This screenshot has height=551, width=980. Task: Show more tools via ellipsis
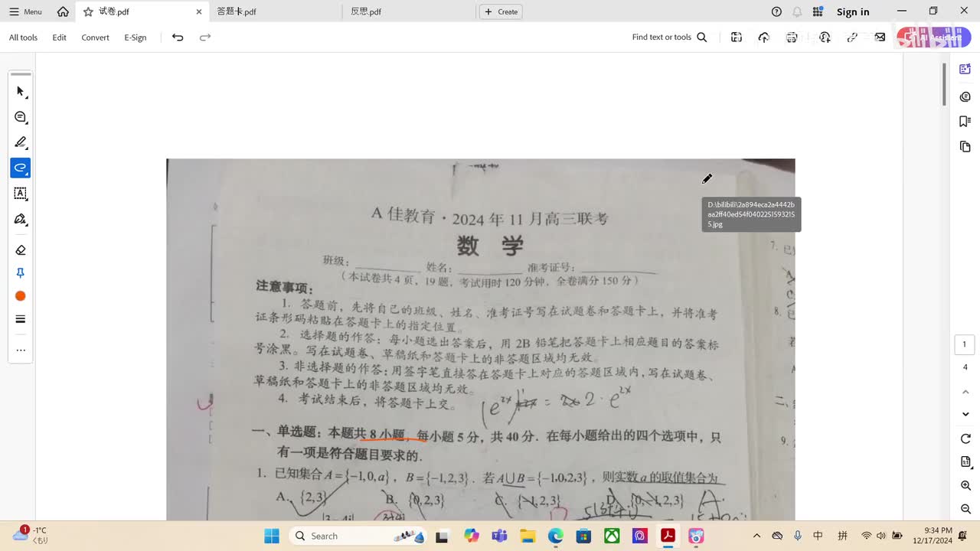pyautogui.click(x=21, y=350)
